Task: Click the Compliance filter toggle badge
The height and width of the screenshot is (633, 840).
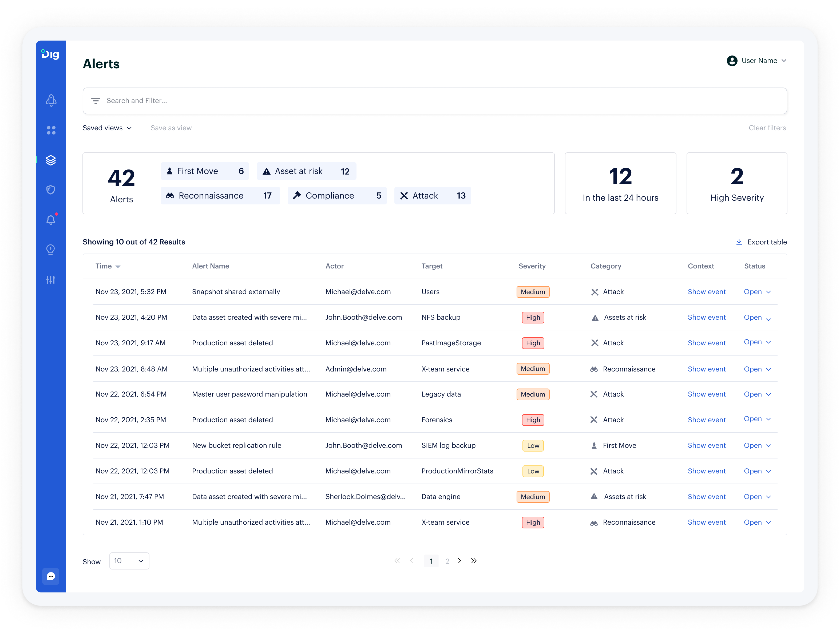Action: click(336, 196)
